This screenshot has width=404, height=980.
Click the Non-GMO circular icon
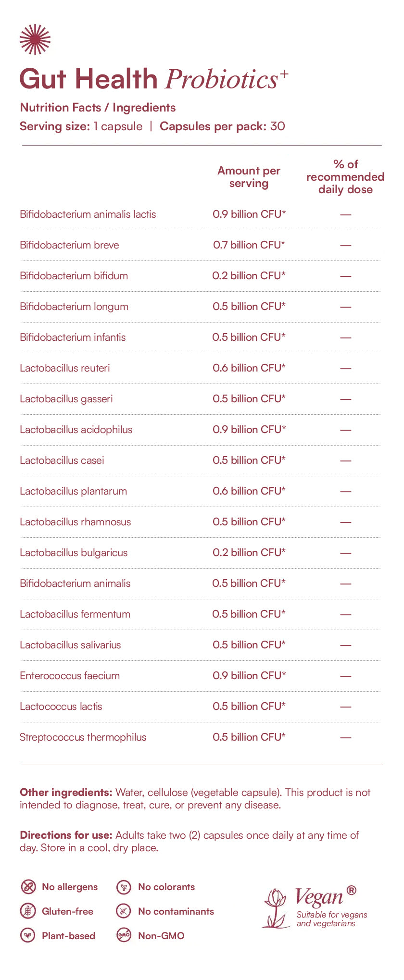pos(124,935)
